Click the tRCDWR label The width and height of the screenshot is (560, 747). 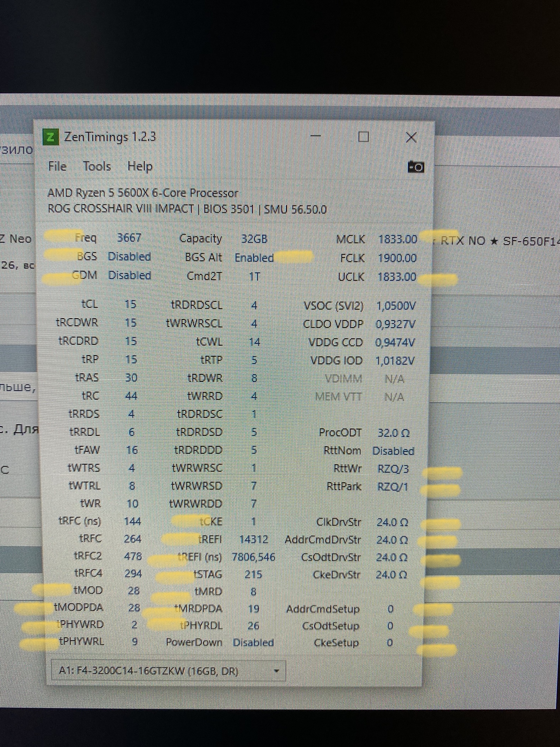tap(77, 323)
